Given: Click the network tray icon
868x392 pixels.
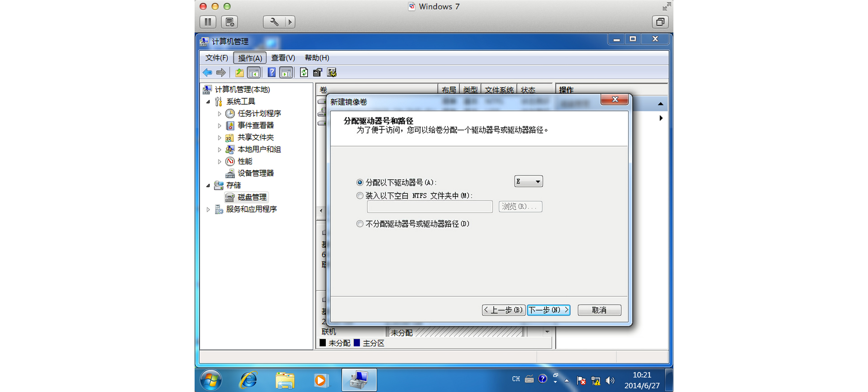Looking at the screenshot, I should [x=596, y=381].
